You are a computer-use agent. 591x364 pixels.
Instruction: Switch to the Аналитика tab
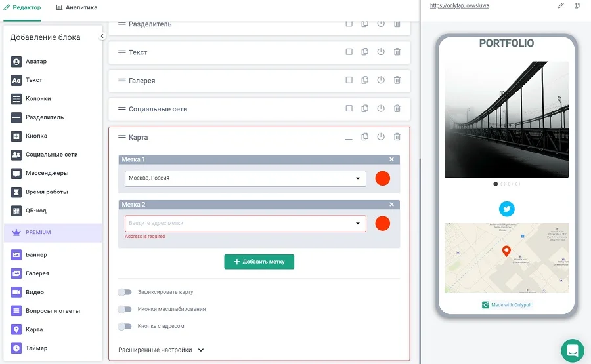[77, 7]
